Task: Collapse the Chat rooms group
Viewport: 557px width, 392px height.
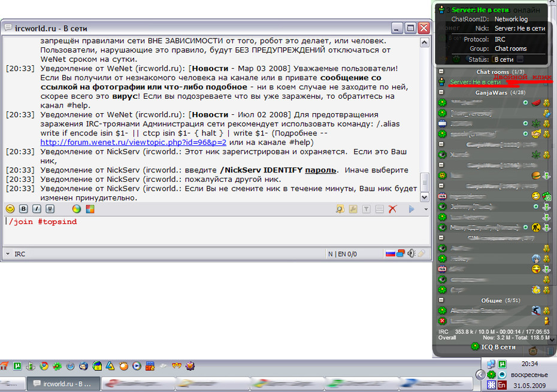Action: click(441, 71)
